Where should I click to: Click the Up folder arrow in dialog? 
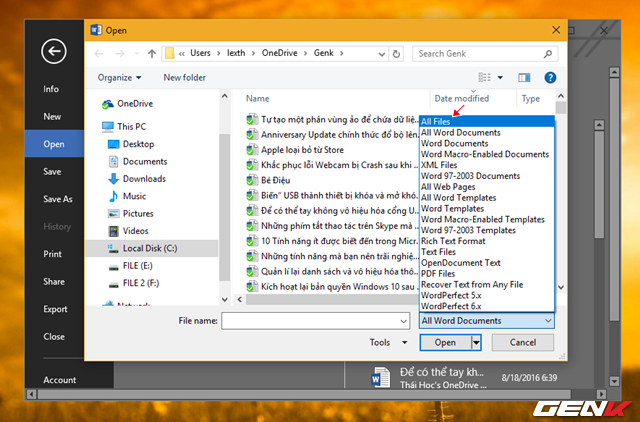151,53
